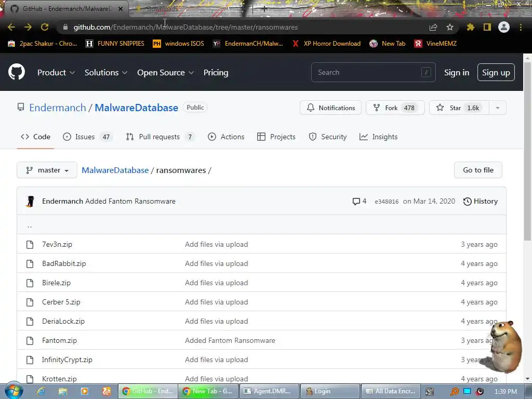Click Sign in
This screenshot has height=399, width=532.
pyautogui.click(x=457, y=73)
